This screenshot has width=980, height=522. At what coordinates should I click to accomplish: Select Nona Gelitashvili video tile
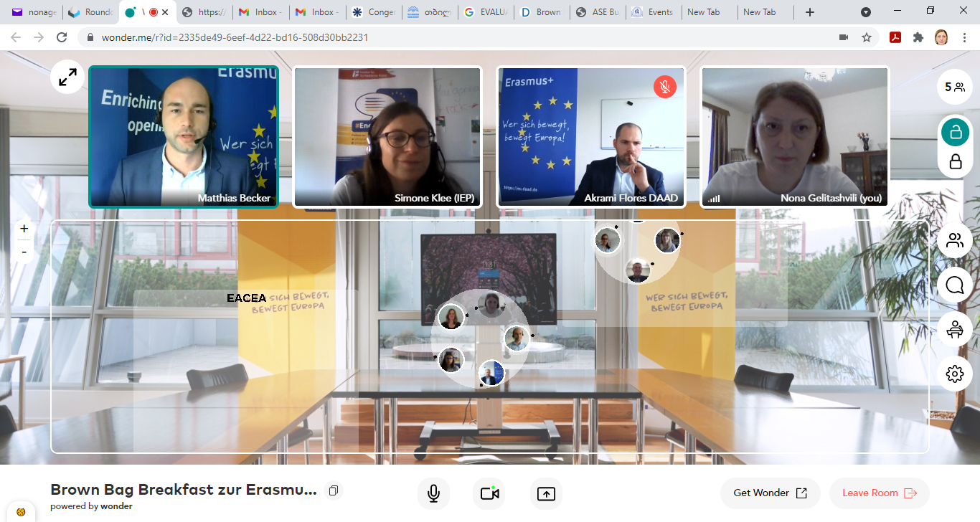[795, 137]
